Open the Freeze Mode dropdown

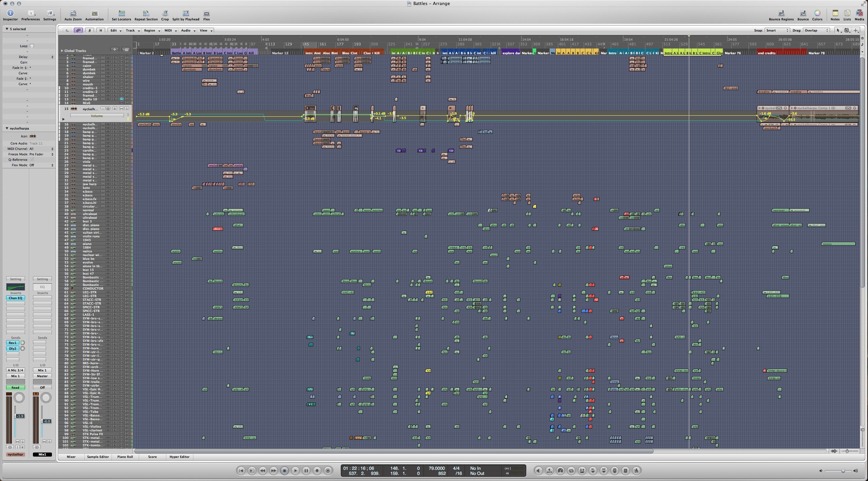[41, 154]
